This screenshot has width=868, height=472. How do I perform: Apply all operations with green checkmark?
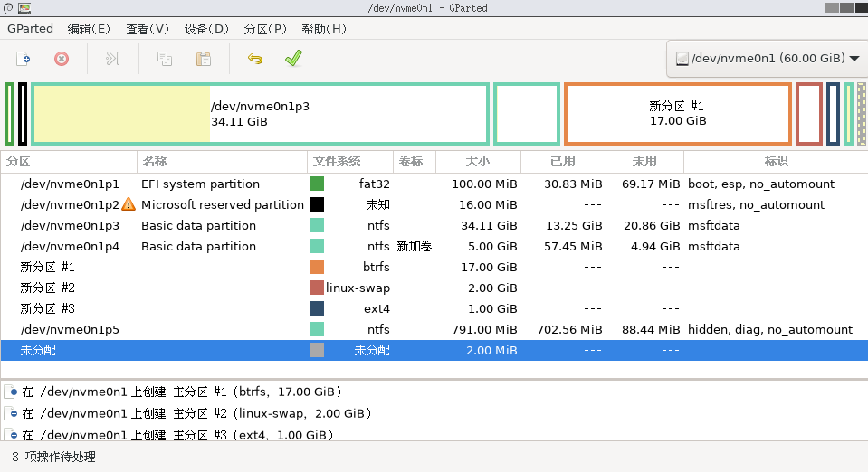293,58
